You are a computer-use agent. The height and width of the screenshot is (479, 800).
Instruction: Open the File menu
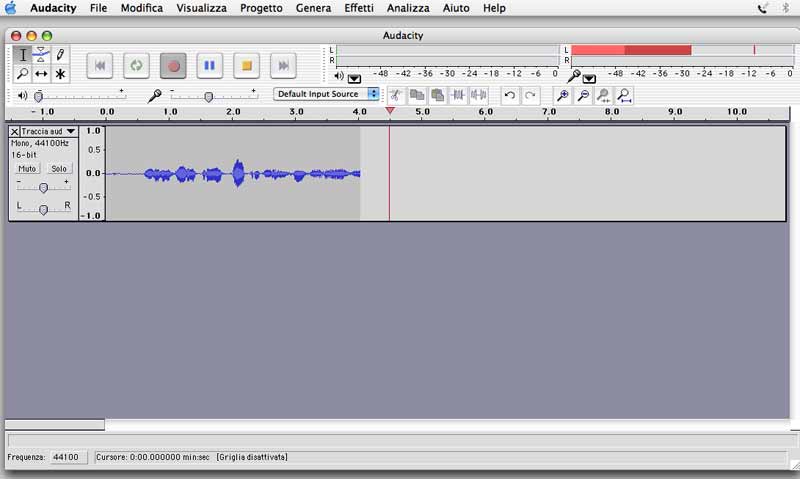click(98, 8)
